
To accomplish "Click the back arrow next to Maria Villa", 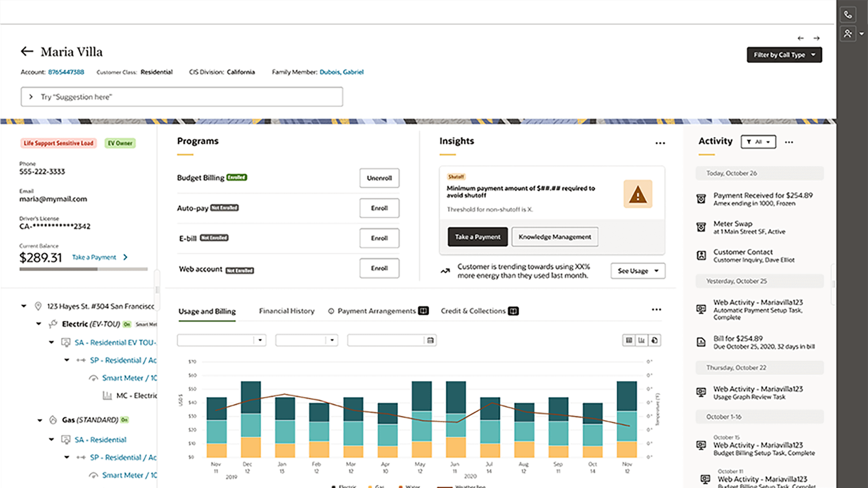I will tap(27, 52).
